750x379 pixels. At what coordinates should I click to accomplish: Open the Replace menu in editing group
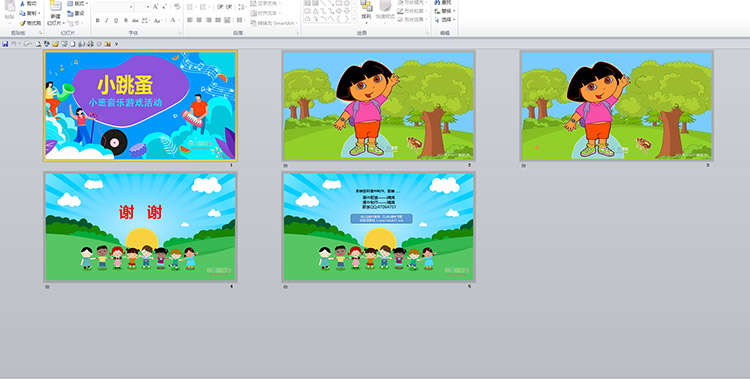(x=445, y=11)
